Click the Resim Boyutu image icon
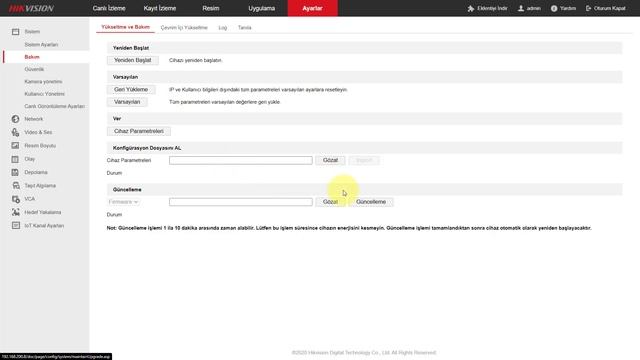Viewport: 640px width, 360px height. pos(16,145)
